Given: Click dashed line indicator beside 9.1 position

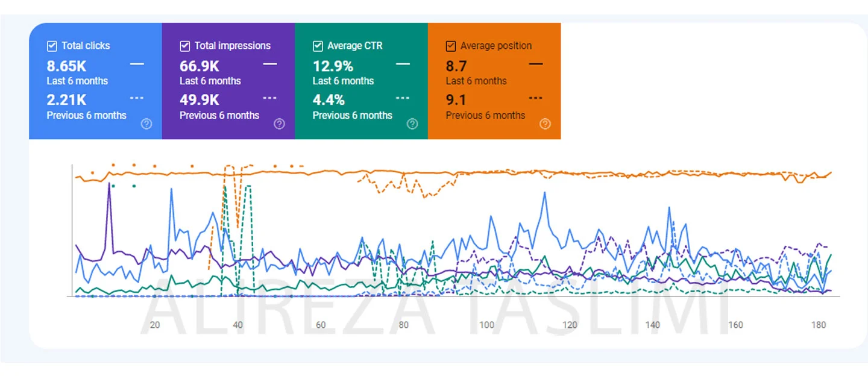Looking at the screenshot, I should click(535, 98).
